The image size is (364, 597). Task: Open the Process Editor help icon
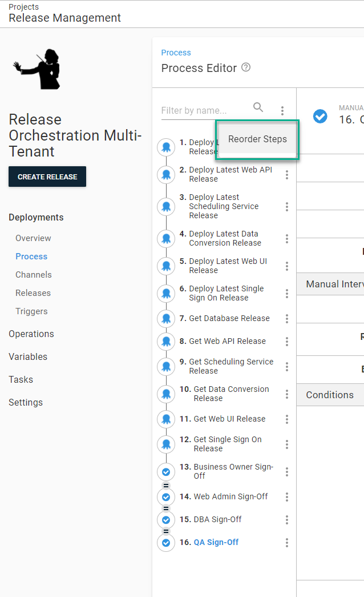click(246, 67)
